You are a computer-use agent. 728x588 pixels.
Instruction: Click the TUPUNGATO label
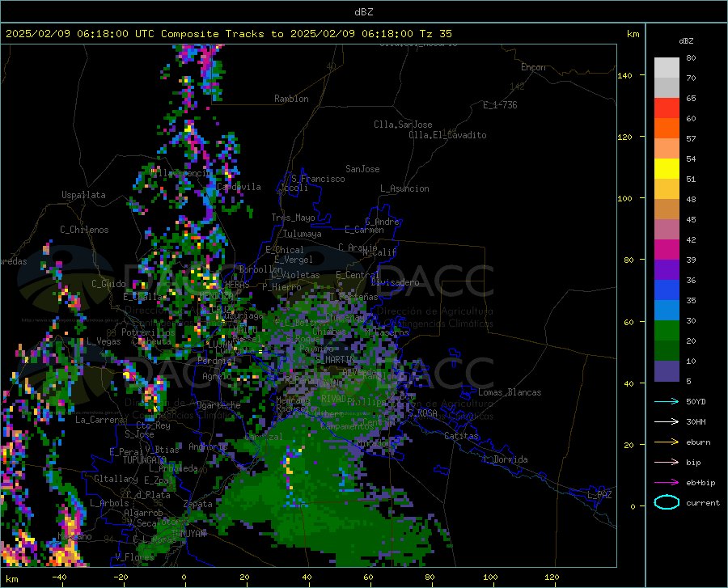click(x=145, y=460)
